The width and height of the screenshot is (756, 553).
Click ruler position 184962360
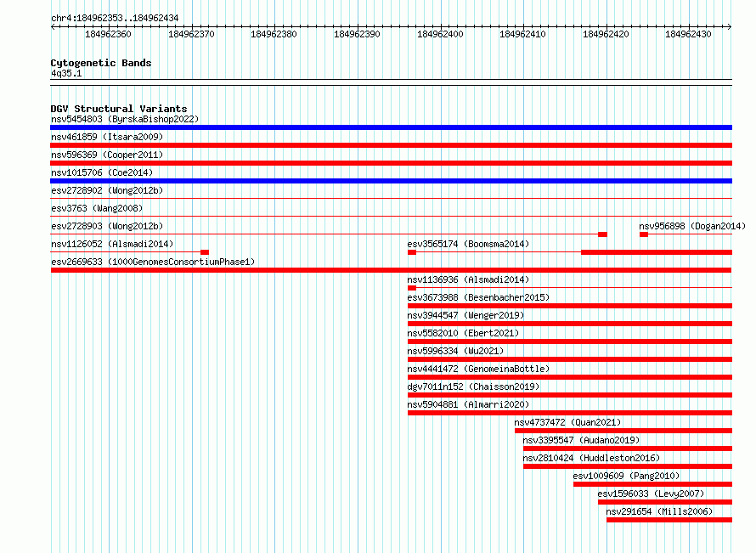pos(108,34)
